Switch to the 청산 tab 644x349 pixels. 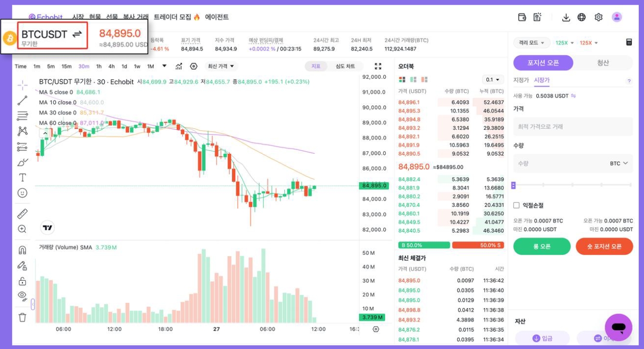pos(603,62)
